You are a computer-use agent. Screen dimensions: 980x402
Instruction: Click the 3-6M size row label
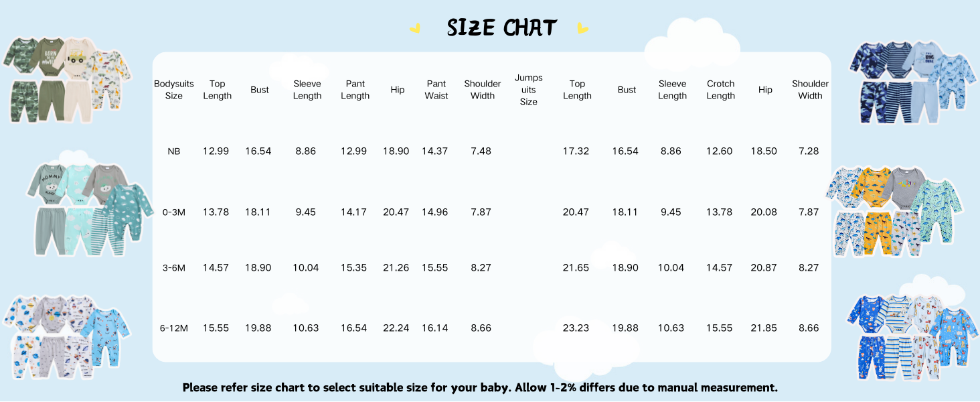(174, 267)
